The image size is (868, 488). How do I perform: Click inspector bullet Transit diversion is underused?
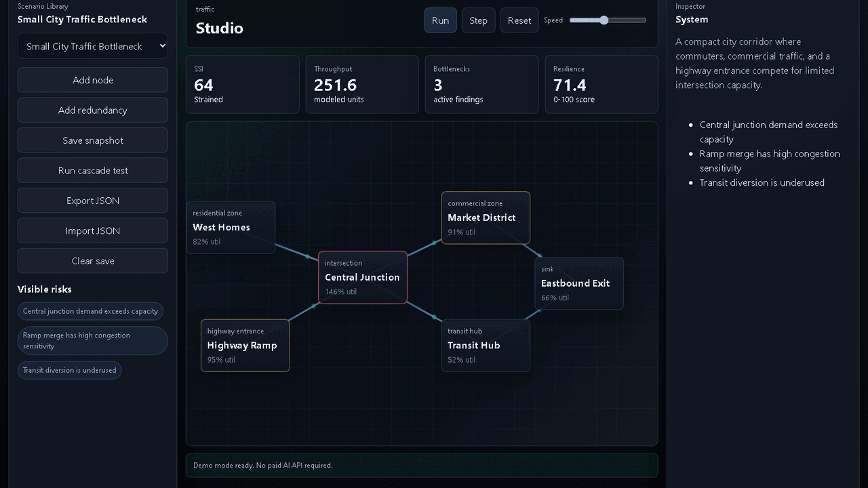[x=762, y=182]
